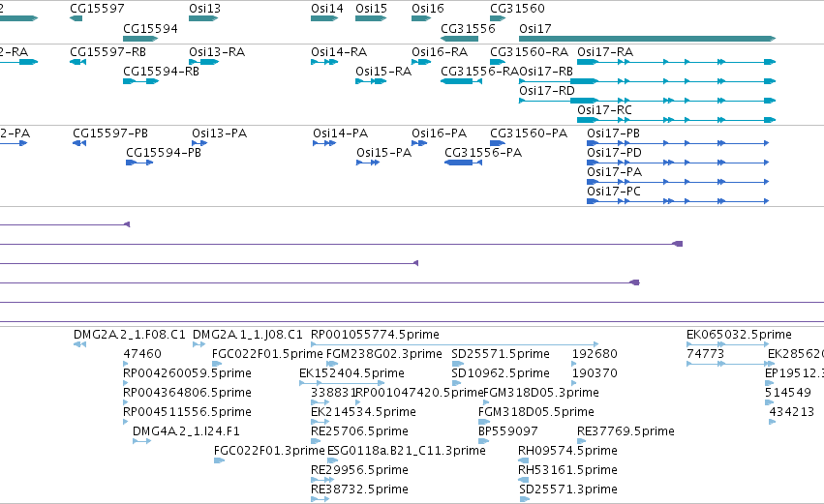Click transcript CG31560-RA
The width and height of the screenshot is (824, 504).
(530, 52)
